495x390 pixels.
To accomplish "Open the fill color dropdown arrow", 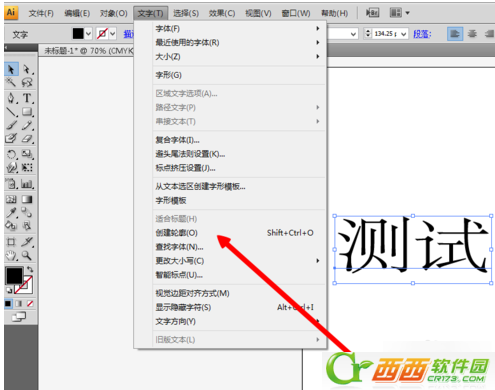I will 88,34.
